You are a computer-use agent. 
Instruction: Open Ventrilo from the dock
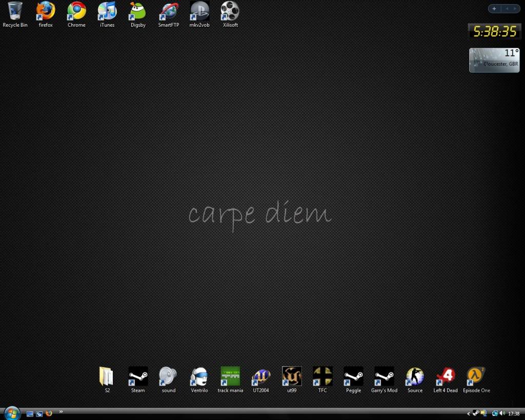[x=199, y=377]
